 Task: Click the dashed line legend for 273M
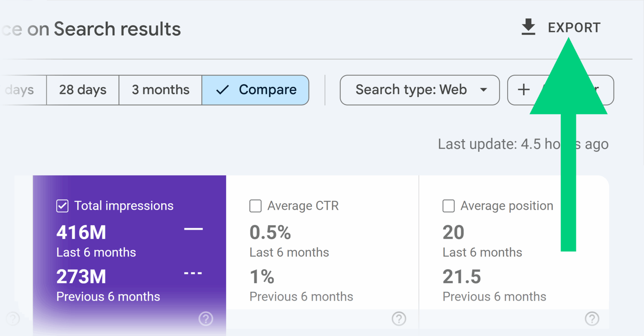(193, 273)
